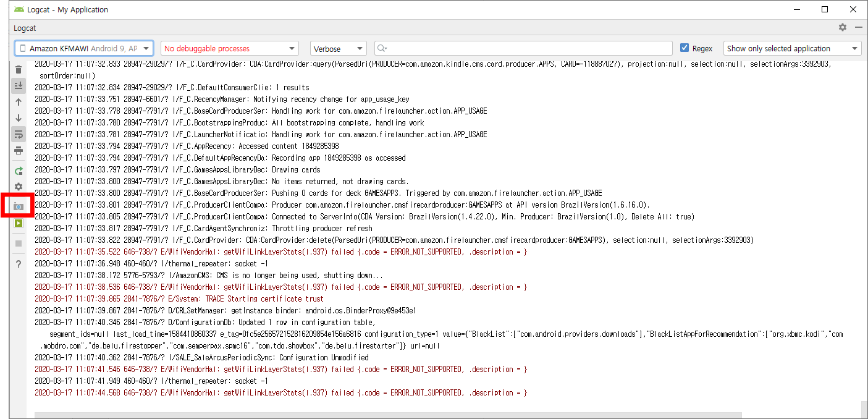Click 'Recording app 1849285398 as accessed' line
The image size is (868, 419).
pos(220,158)
